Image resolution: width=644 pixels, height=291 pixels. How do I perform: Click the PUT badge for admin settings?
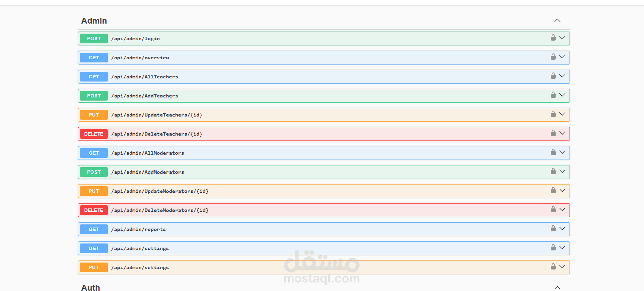point(94,267)
